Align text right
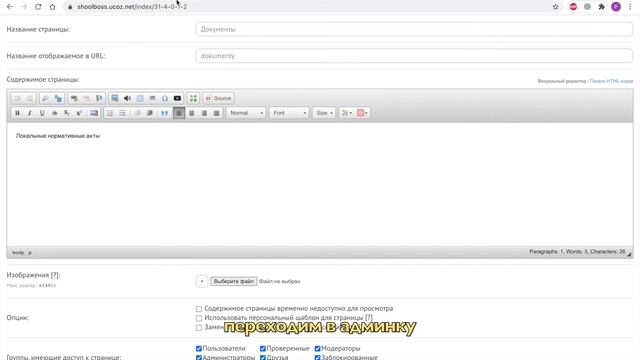Screen dimensions: 640x360 pos(204,113)
